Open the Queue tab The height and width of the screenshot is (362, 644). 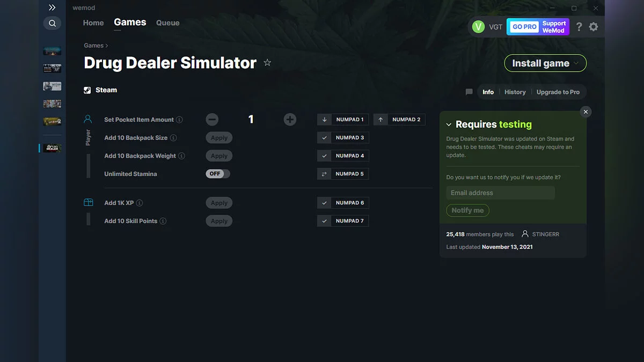tap(167, 23)
